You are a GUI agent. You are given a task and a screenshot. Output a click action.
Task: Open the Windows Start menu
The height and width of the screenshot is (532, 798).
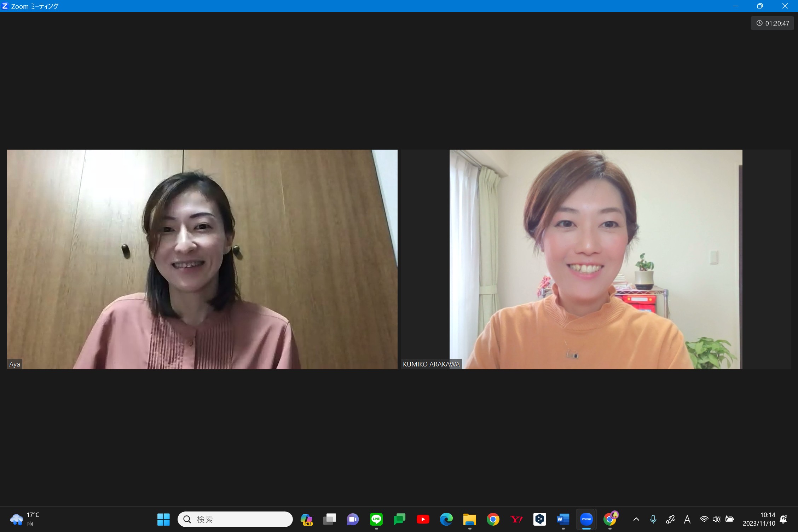pos(163,519)
